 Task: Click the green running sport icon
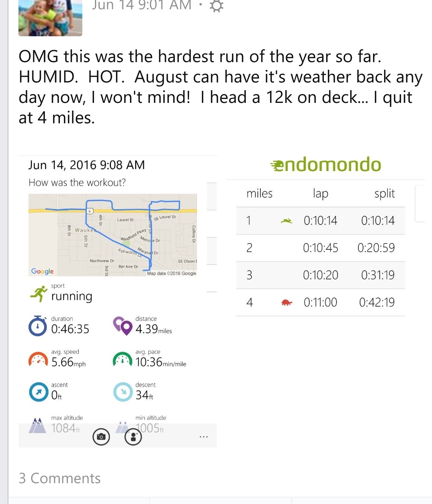(39, 294)
